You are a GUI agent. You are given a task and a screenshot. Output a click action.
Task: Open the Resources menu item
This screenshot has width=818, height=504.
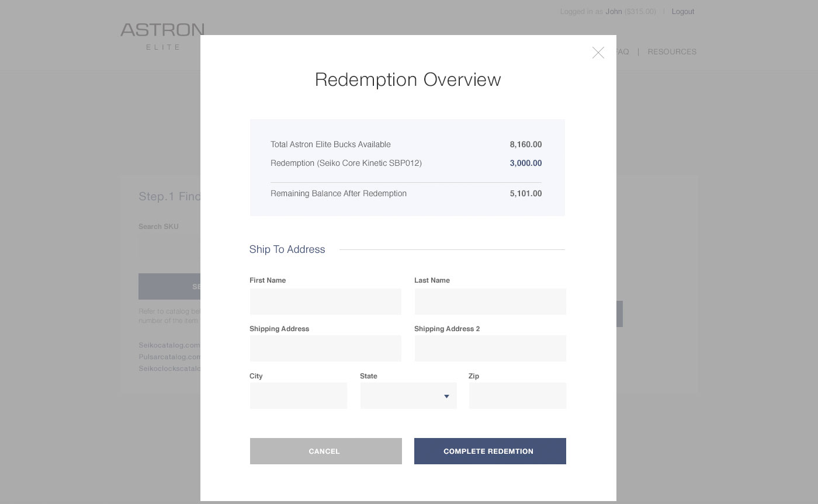point(672,52)
